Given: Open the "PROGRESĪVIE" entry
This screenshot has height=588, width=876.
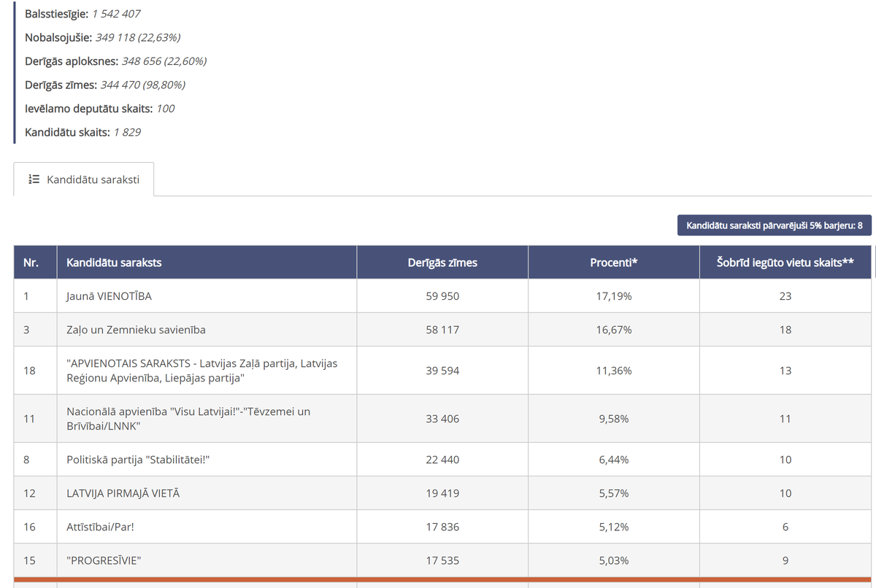Looking at the screenshot, I should pos(104,560).
